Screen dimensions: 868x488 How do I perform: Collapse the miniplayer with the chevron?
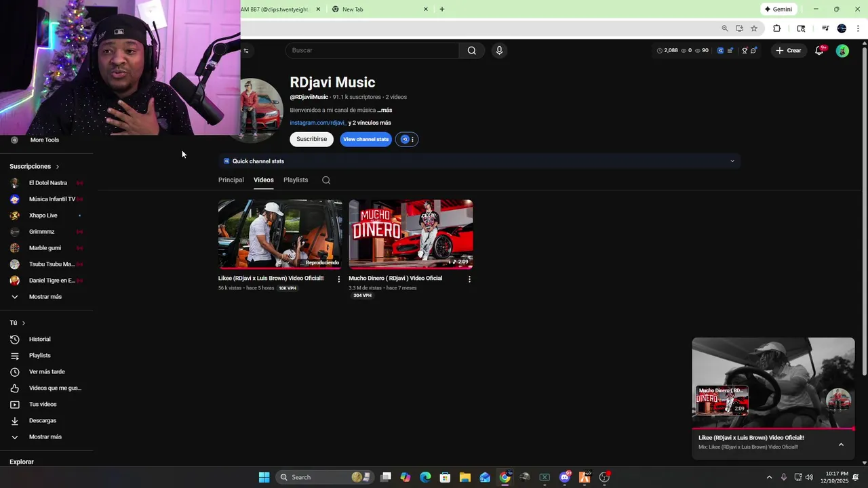841,445
